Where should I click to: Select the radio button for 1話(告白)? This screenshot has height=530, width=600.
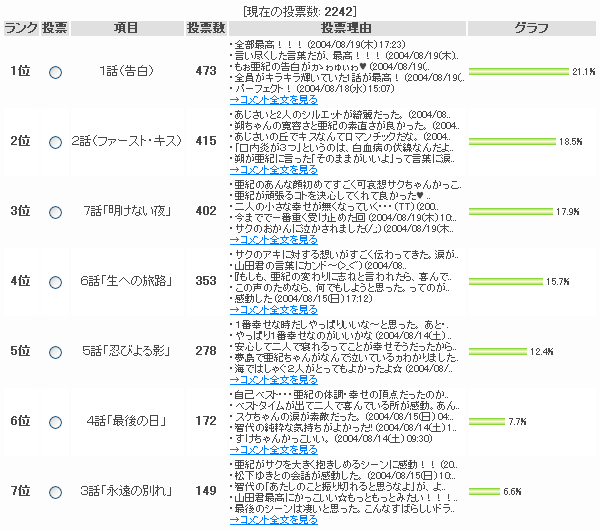55,72
